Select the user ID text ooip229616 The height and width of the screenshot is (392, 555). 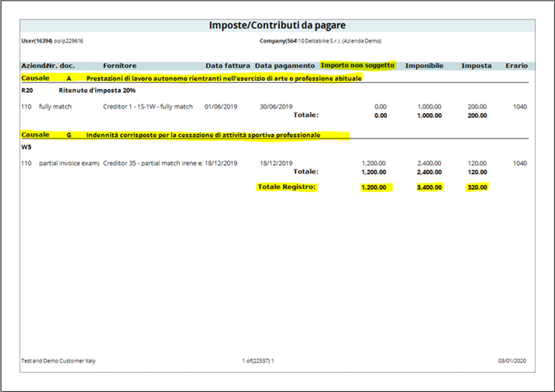(x=68, y=41)
